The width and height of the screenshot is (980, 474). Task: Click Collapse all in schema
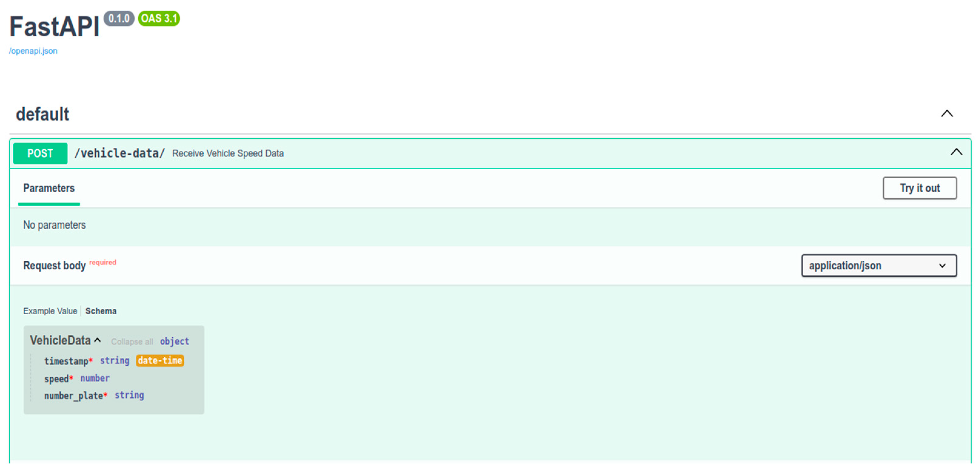(x=132, y=341)
